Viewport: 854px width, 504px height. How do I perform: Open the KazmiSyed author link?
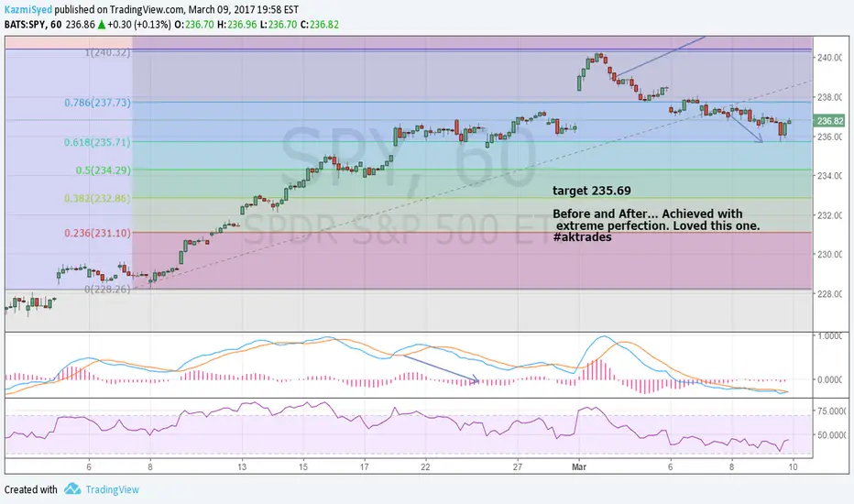(28, 9)
